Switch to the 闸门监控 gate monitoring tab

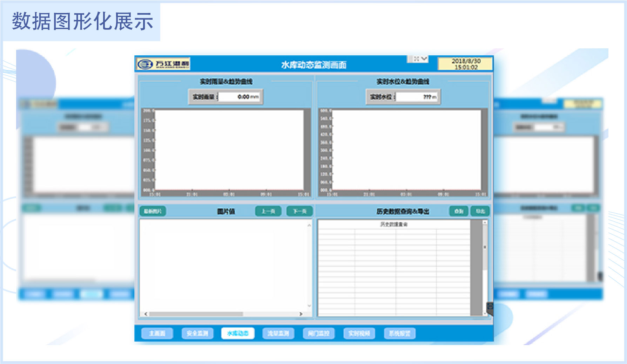pos(319,334)
